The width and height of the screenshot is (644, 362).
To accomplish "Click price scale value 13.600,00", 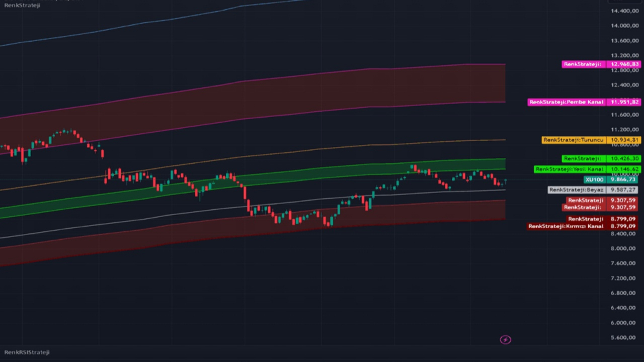I will coord(624,41).
